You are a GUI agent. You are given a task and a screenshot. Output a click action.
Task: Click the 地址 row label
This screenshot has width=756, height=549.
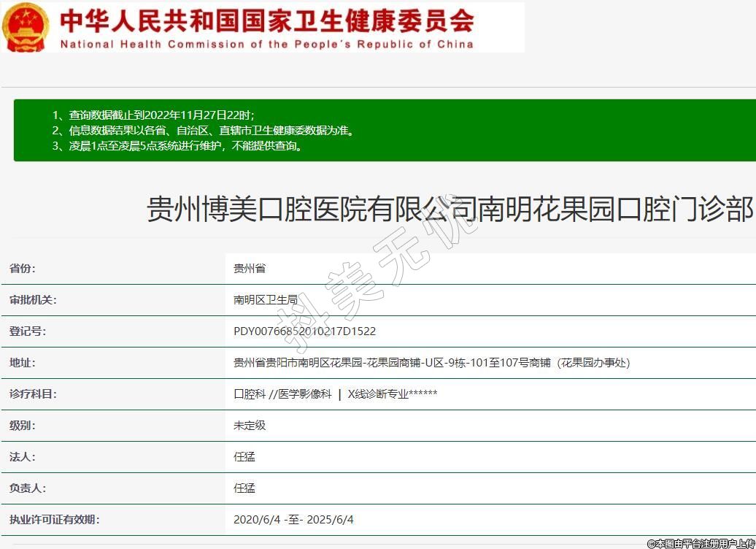point(22,363)
